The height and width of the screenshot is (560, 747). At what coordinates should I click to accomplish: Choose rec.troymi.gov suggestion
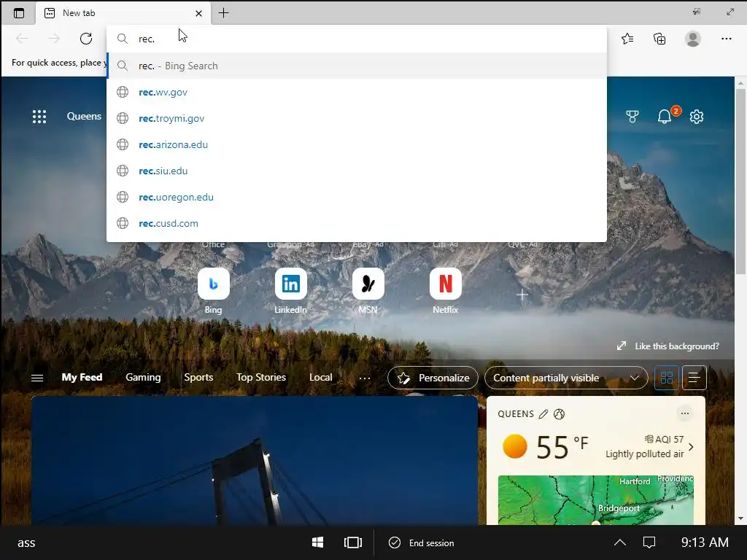356,118
